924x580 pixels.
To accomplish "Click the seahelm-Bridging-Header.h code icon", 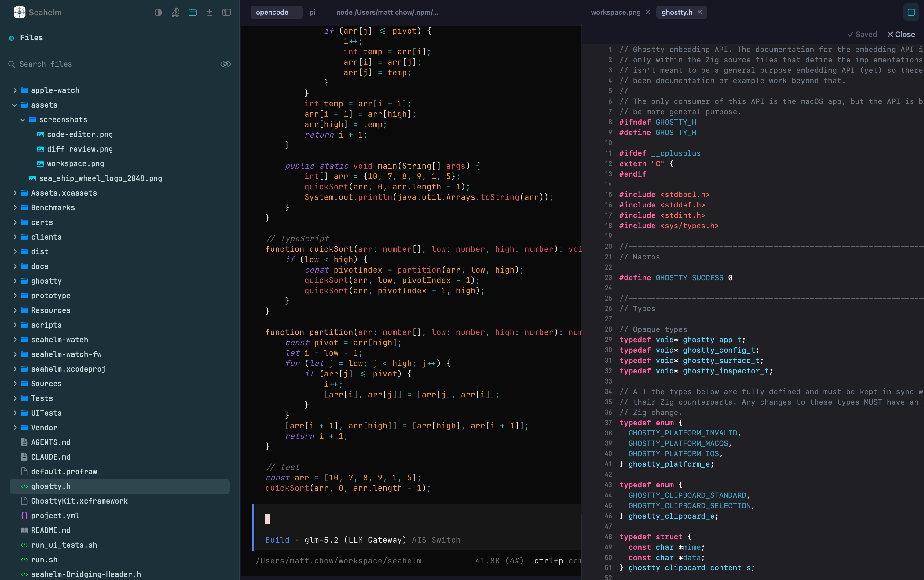I will pyautogui.click(x=24, y=574).
